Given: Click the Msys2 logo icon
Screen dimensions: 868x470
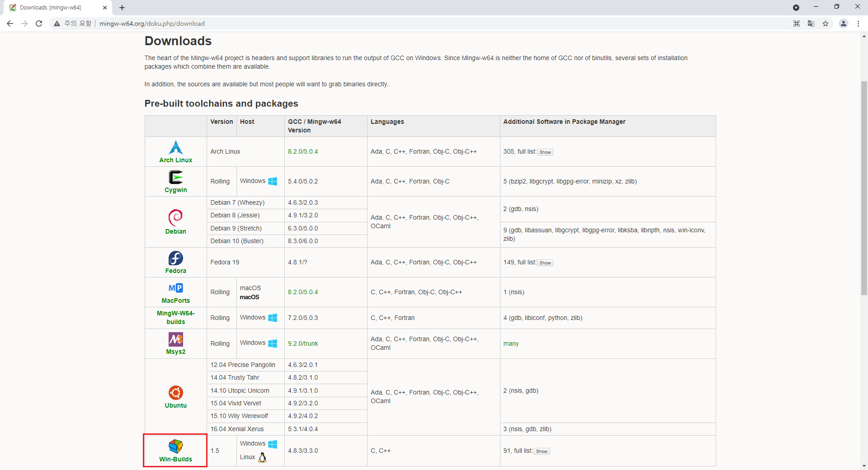Looking at the screenshot, I should (x=175, y=339).
